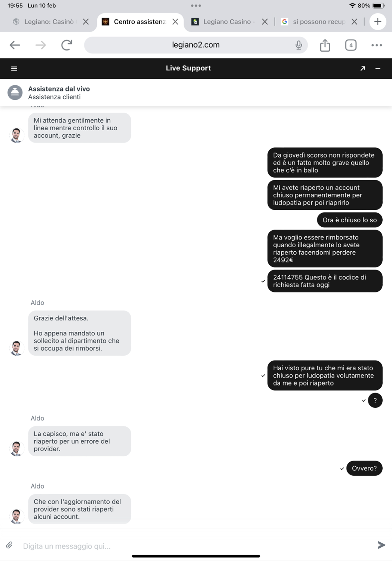Open the Live Support hamburger menu
This screenshot has width=392, height=561.
tap(14, 68)
